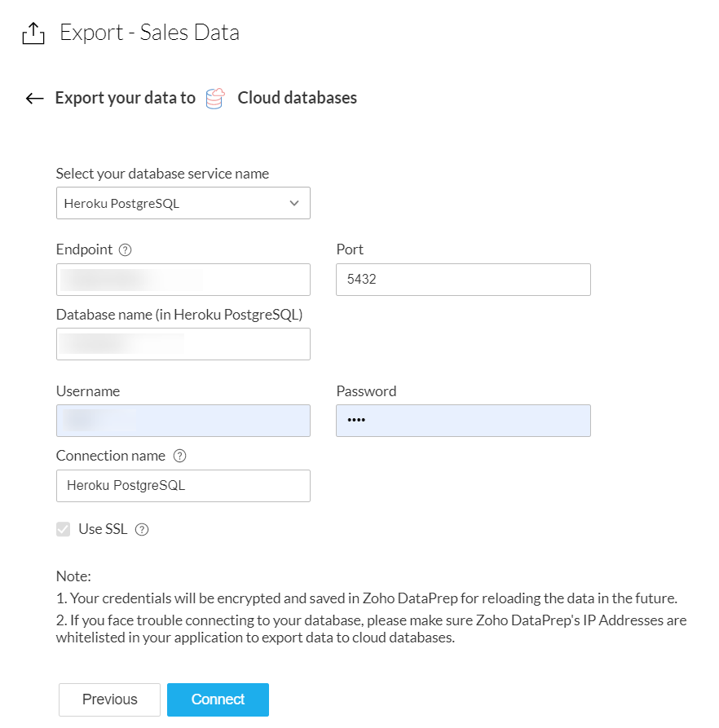
Task: Go back with the Previous button
Action: pyautogui.click(x=109, y=699)
